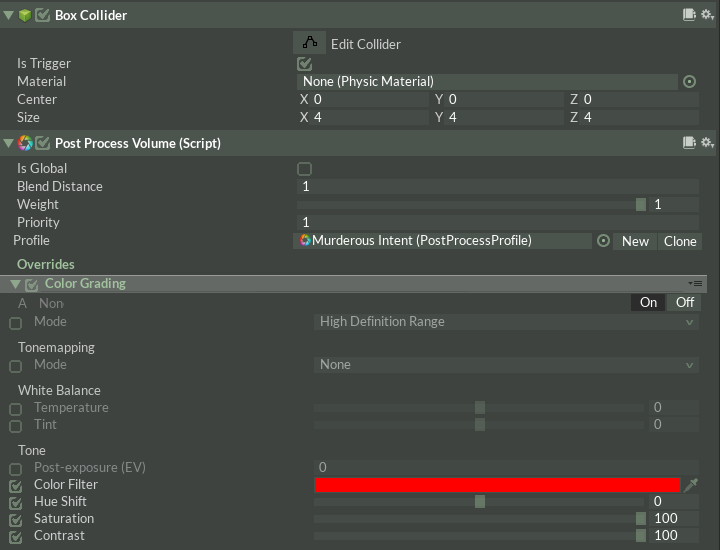Open the Color Grading context menu icon
720x550 pixels.
695,284
